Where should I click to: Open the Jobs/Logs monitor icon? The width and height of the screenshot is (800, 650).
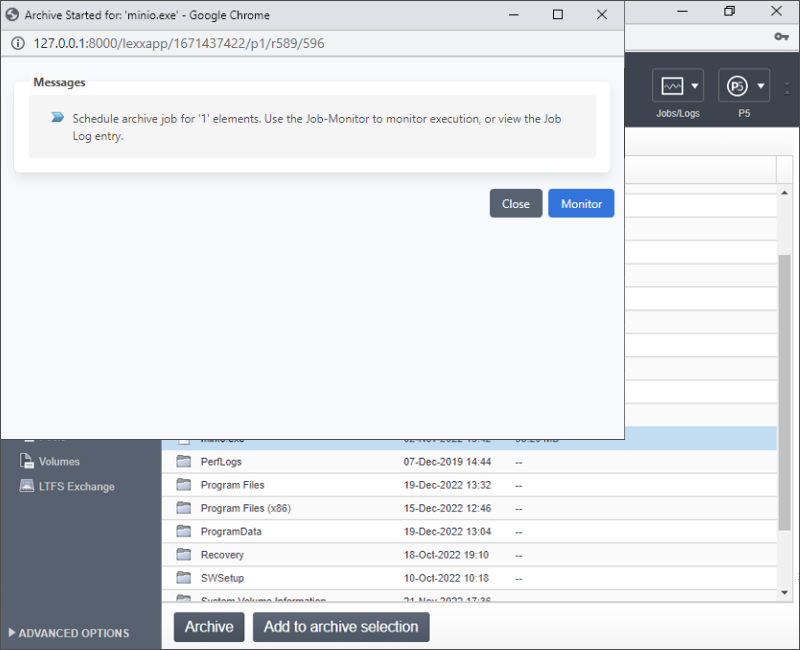(671, 86)
